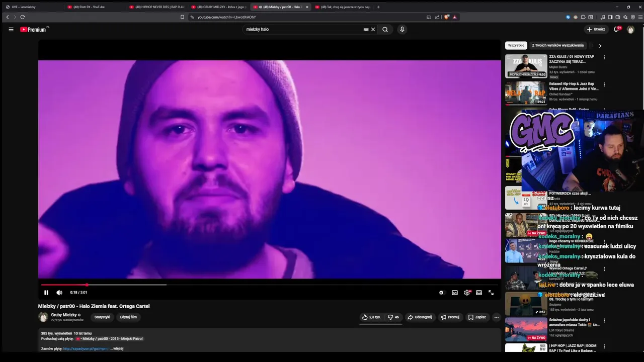This screenshot has height=362, width=644.
Task: Open options menu for BOOM BAP video
Action: [604, 346]
